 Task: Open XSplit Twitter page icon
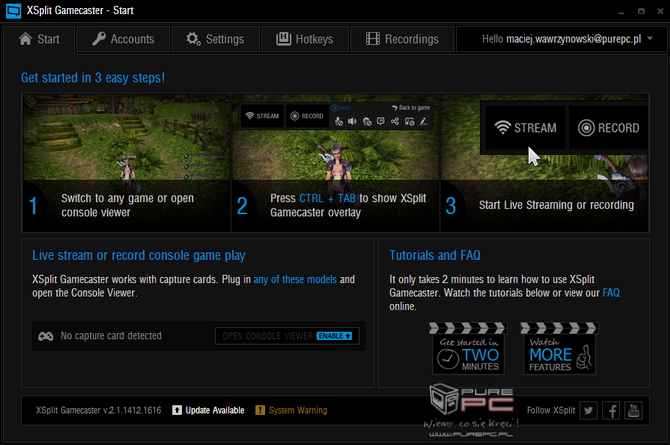(588, 411)
